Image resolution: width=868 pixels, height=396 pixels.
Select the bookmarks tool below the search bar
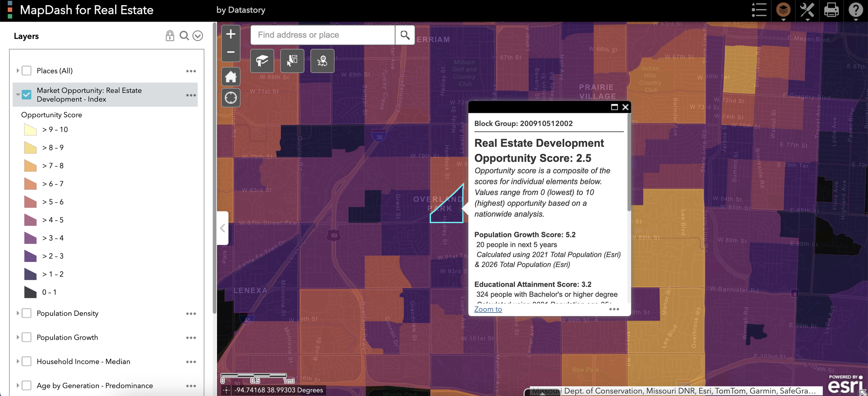(x=262, y=61)
